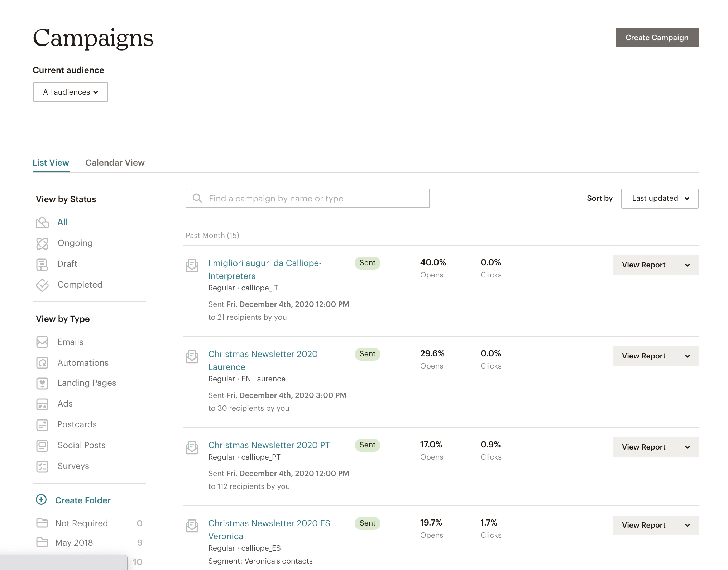Select the Draft status icon
Screen dimensions: 728x570
point(42,265)
